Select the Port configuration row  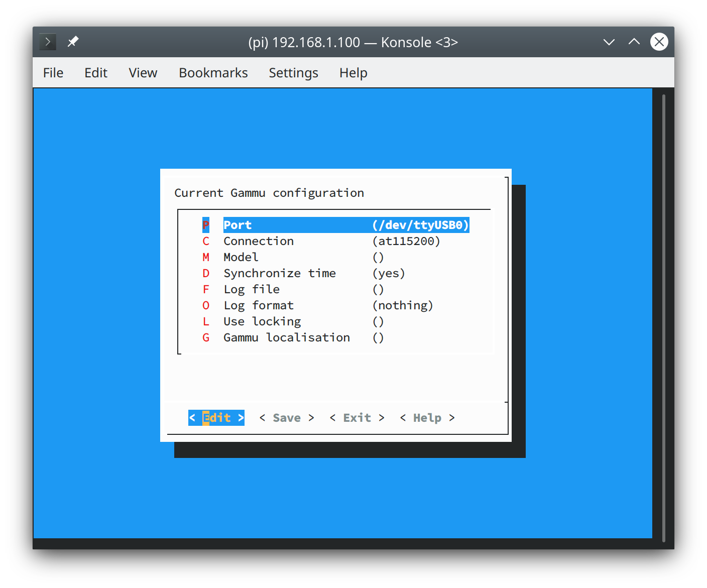pos(335,225)
